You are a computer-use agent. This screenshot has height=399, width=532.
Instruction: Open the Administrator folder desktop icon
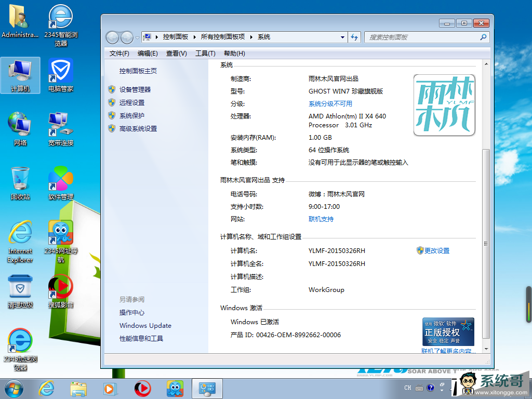(x=20, y=21)
